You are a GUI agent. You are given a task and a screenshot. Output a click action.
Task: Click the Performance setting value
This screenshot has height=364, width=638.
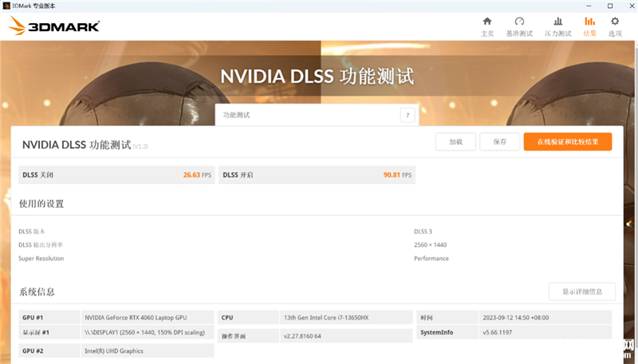point(431,258)
